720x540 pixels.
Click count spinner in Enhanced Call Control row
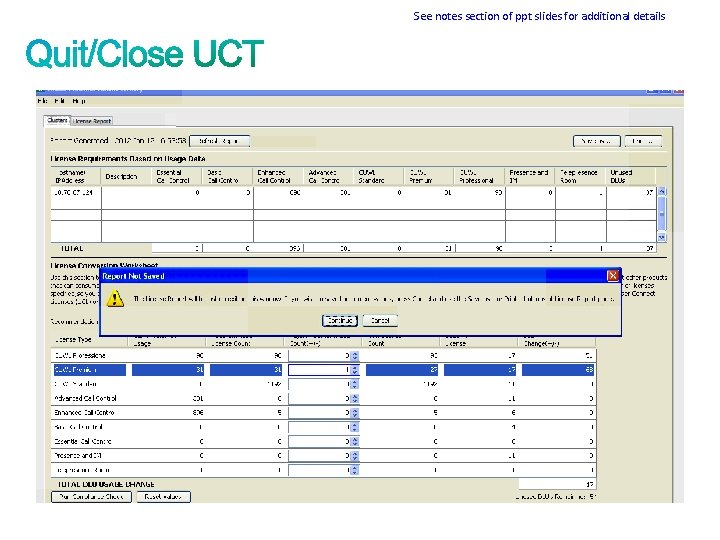354,413
